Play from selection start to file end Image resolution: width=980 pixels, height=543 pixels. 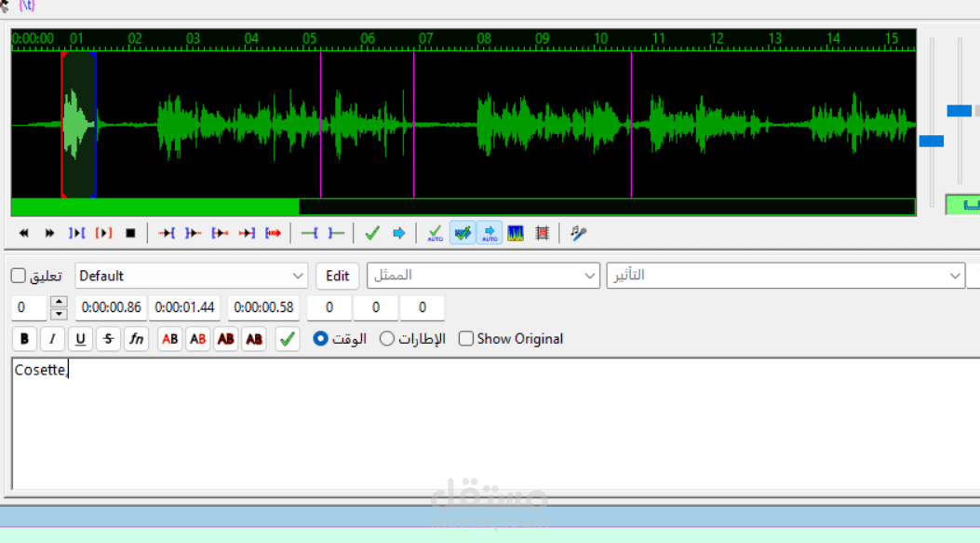point(273,234)
